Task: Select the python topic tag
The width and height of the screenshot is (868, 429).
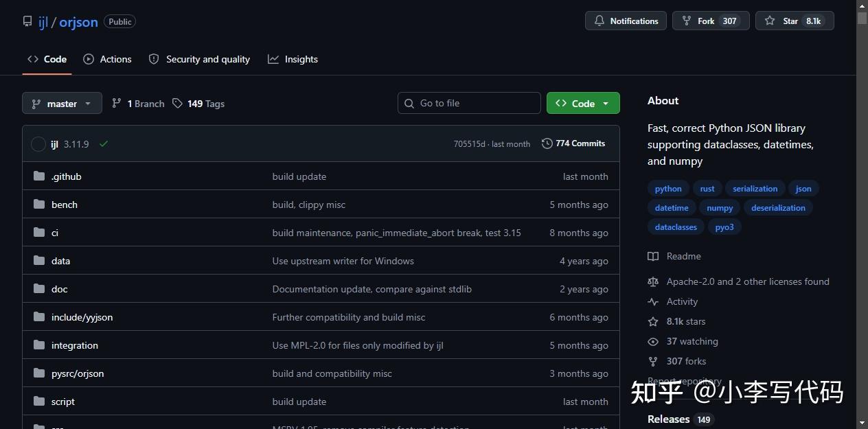Action: 668,189
